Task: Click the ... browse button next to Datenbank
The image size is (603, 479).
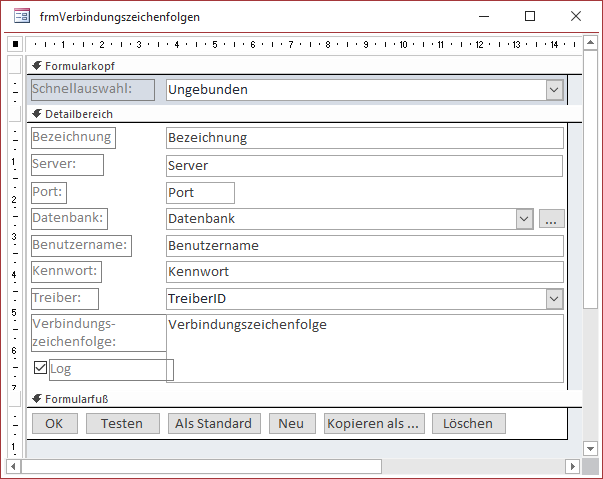Action: coord(551,219)
